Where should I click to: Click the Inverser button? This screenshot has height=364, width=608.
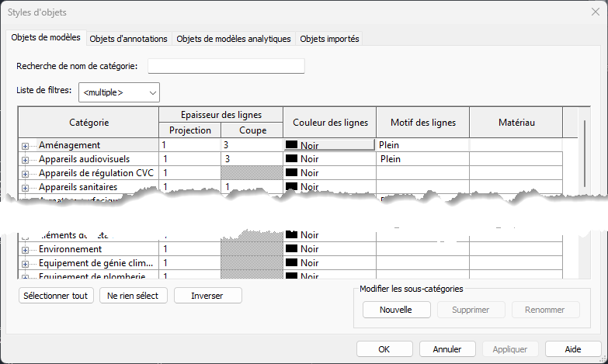(x=207, y=296)
